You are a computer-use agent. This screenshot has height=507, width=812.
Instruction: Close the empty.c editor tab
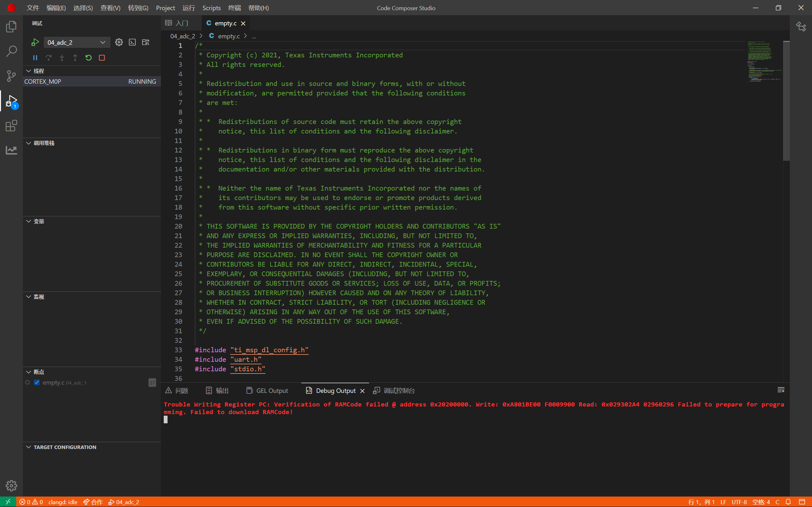(243, 23)
